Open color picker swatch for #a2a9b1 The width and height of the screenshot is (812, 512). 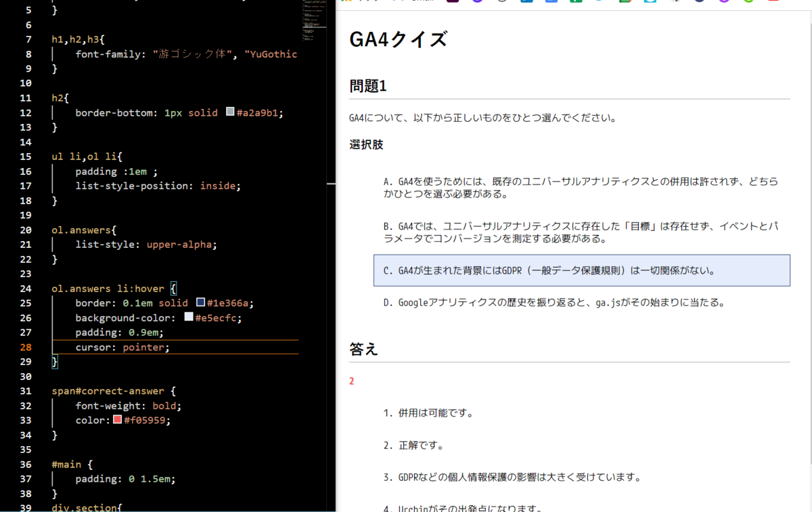click(230, 112)
